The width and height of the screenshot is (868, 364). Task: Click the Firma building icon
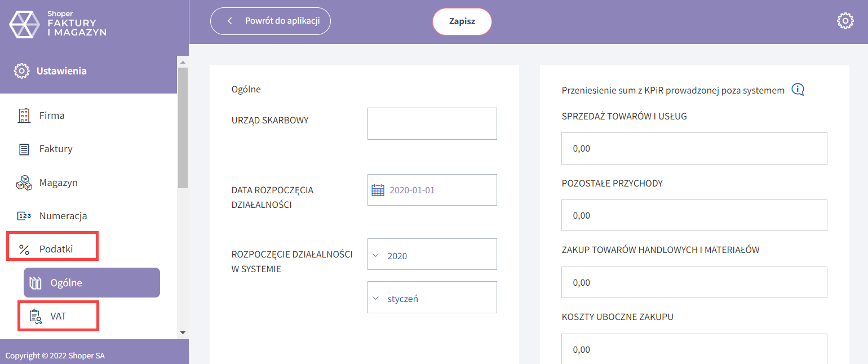pyautogui.click(x=24, y=116)
